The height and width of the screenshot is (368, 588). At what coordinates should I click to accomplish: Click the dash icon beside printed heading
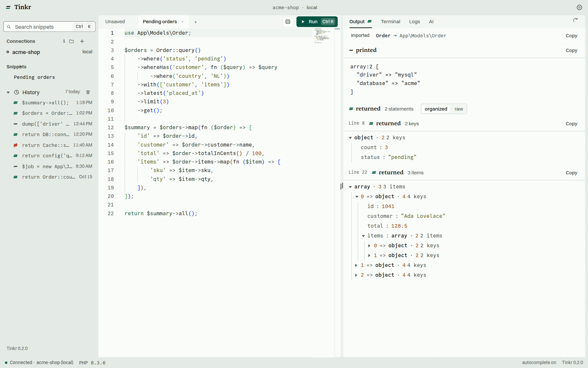coord(351,50)
